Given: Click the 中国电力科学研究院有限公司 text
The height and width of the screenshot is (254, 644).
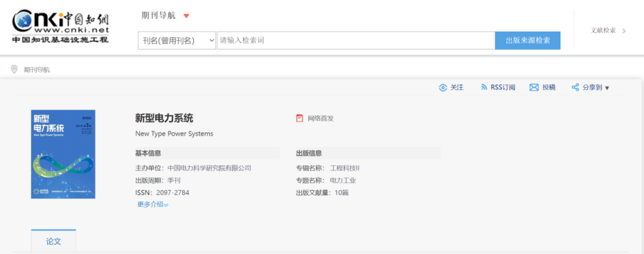Looking at the screenshot, I should [x=209, y=168].
